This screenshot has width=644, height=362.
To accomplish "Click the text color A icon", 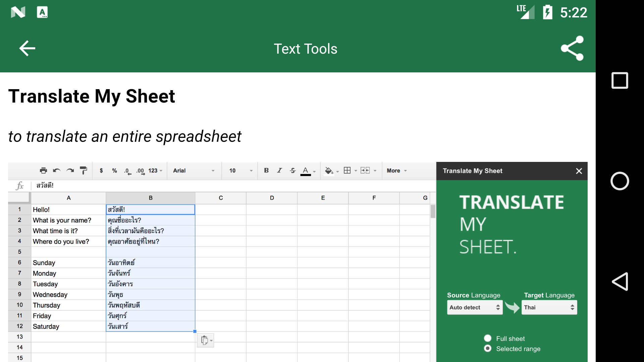I will point(305,171).
